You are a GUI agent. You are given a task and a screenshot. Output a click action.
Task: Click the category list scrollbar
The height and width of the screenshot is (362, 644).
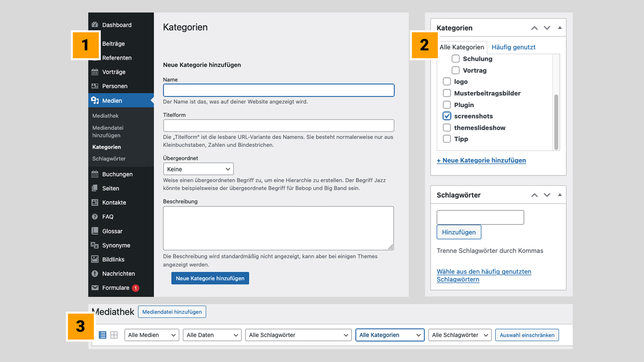tap(556, 121)
